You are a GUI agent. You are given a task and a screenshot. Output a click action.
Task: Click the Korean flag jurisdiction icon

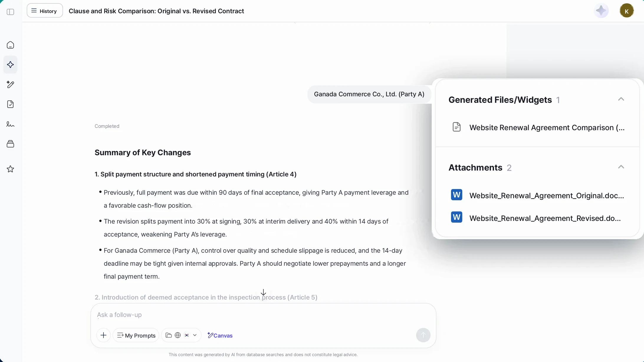(x=187, y=335)
